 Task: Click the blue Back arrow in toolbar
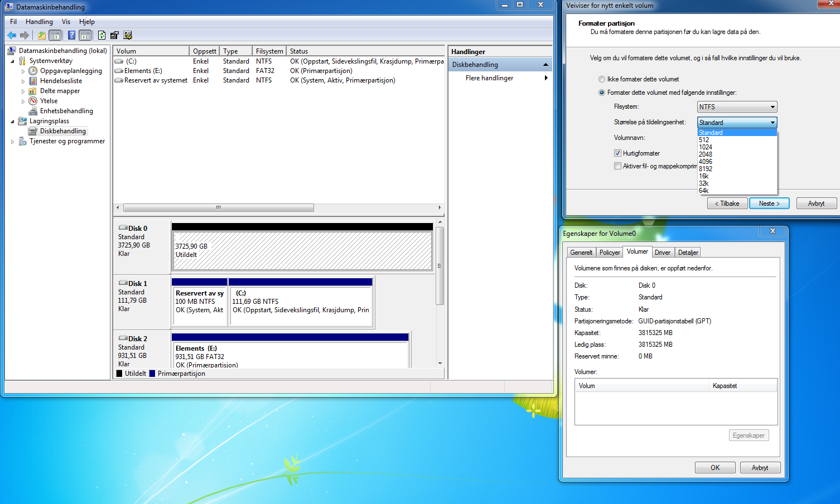point(12,35)
